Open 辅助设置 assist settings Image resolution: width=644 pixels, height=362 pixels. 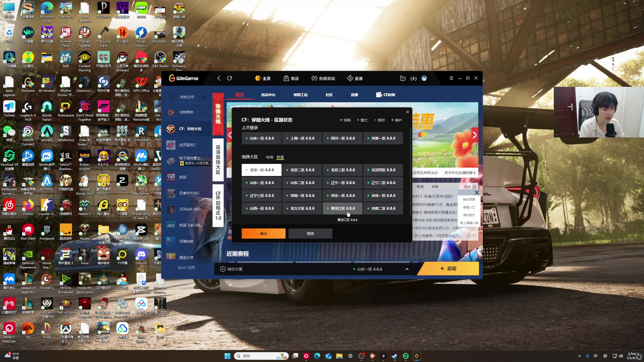pos(231,269)
